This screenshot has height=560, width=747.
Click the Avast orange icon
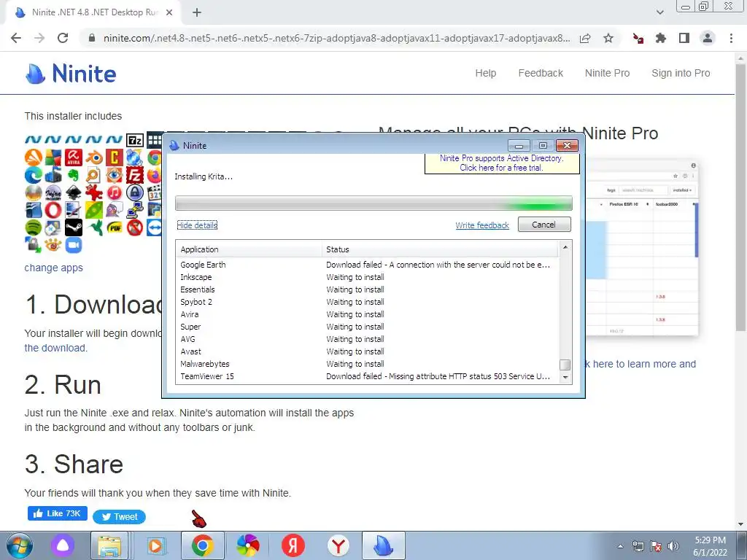(x=34, y=157)
